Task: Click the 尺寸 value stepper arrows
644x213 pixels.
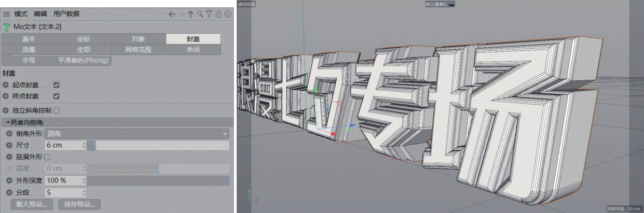Action: [84, 146]
